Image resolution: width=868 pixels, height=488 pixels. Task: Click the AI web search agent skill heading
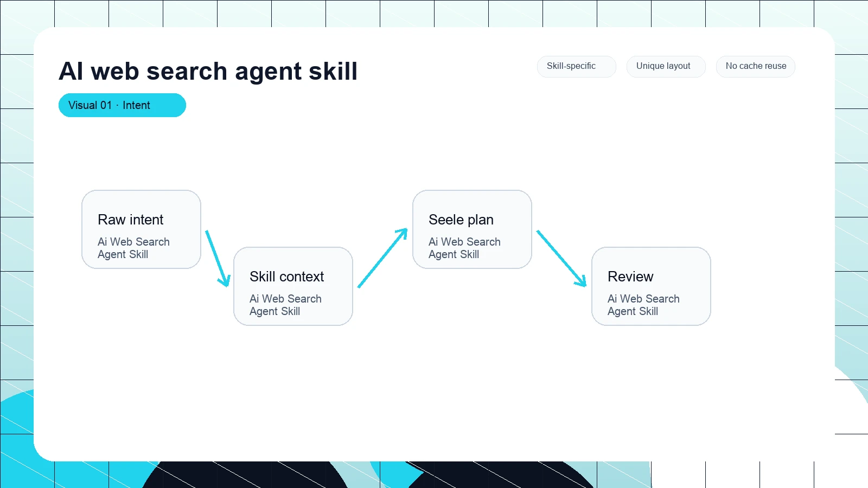click(x=208, y=71)
